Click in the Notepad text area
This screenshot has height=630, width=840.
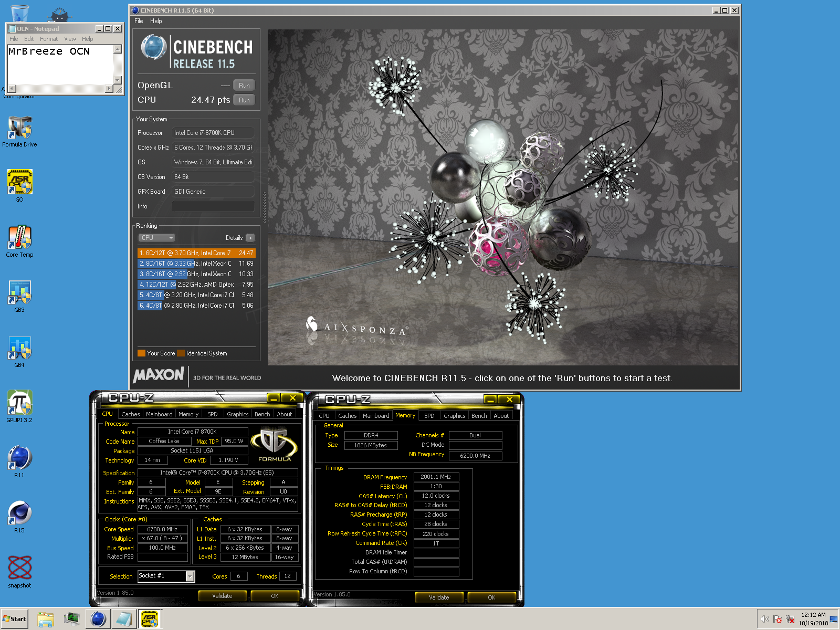coord(60,65)
